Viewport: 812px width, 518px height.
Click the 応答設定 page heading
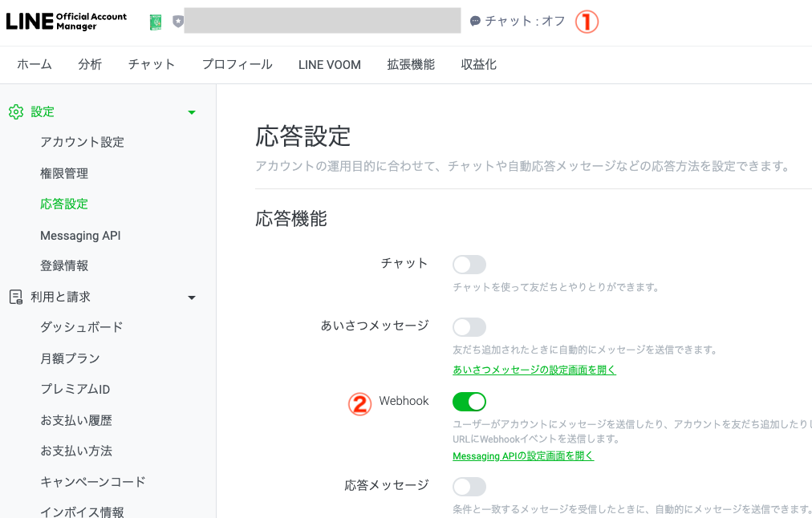pyautogui.click(x=303, y=136)
